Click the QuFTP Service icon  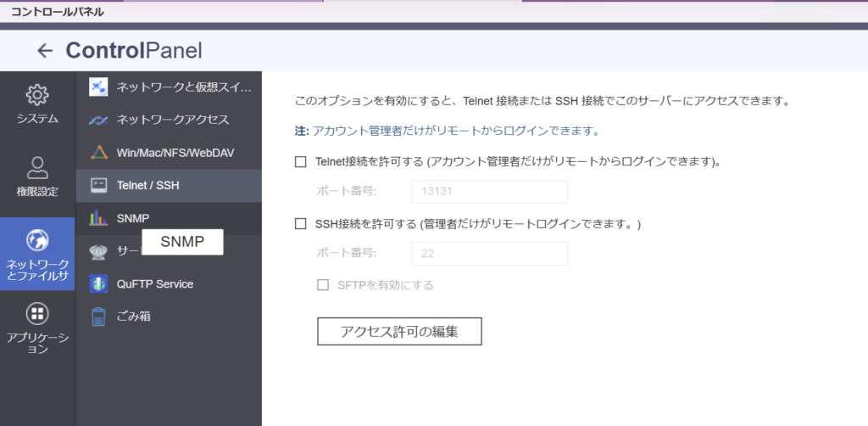99,284
